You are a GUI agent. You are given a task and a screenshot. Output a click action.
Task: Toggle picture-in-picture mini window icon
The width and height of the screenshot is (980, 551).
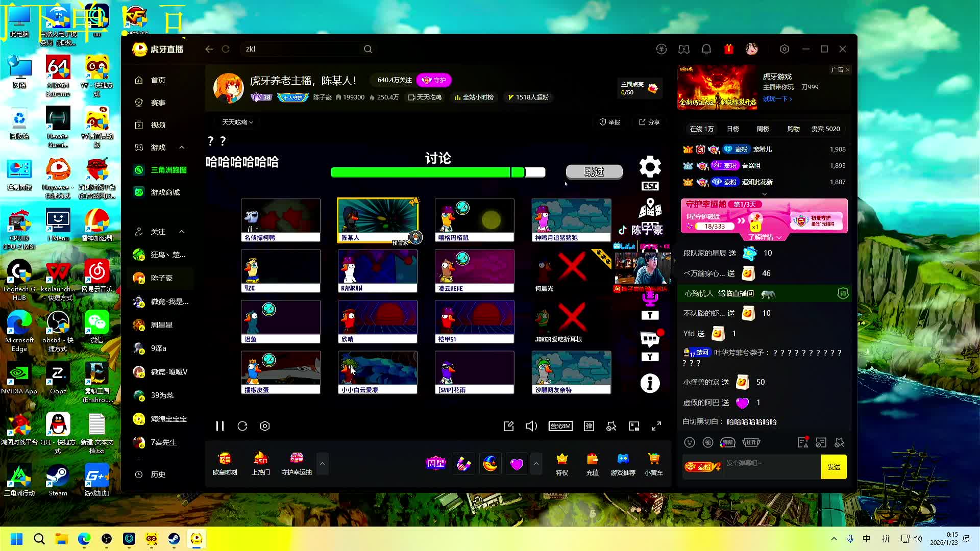634,426
